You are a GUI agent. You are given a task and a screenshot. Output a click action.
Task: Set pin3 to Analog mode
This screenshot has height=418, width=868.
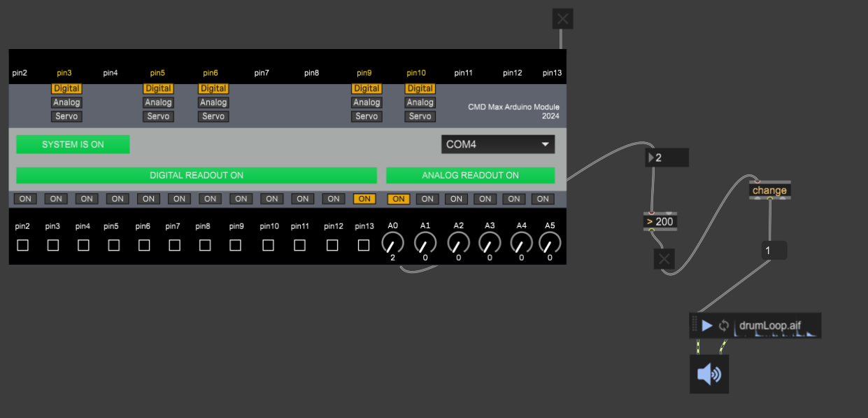coord(66,102)
